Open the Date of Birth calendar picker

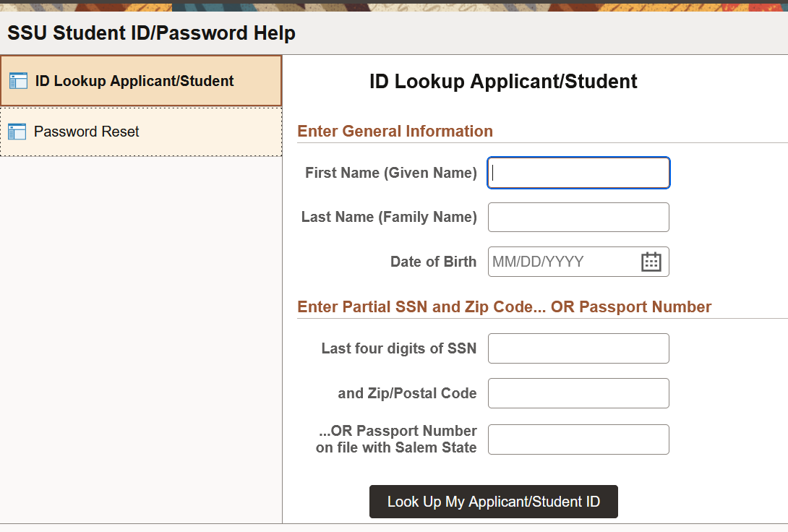pyautogui.click(x=651, y=262)
